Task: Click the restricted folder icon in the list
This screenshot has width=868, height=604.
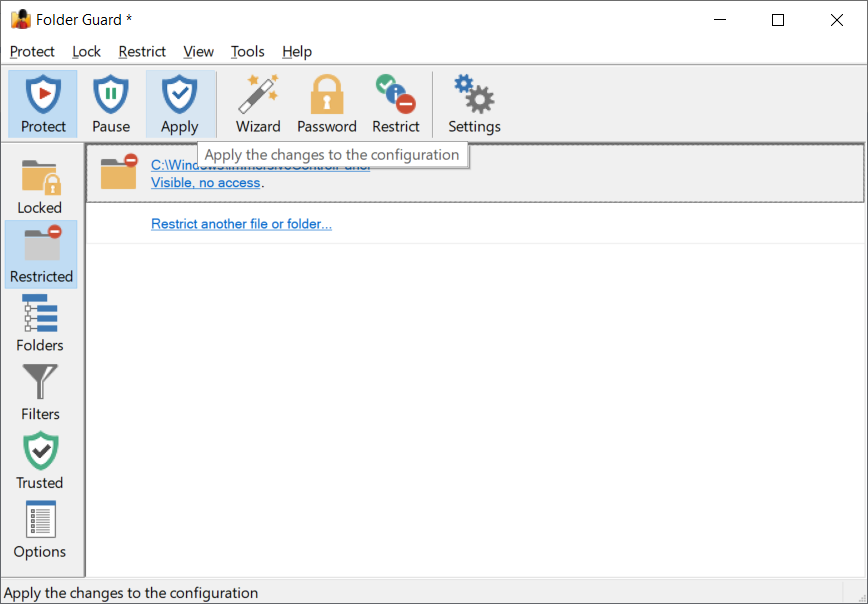Action: point(119,172)
